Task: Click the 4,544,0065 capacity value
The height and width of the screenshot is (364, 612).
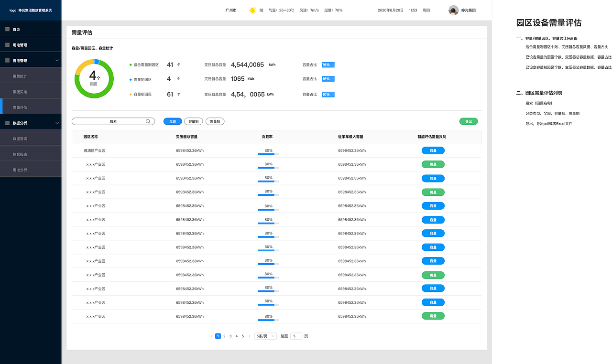Action: tap(247, 64)
